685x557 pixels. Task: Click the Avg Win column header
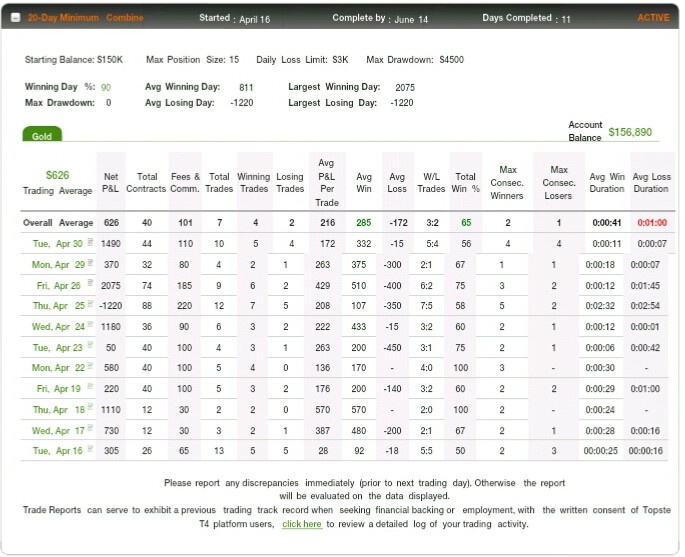[363, 183]
